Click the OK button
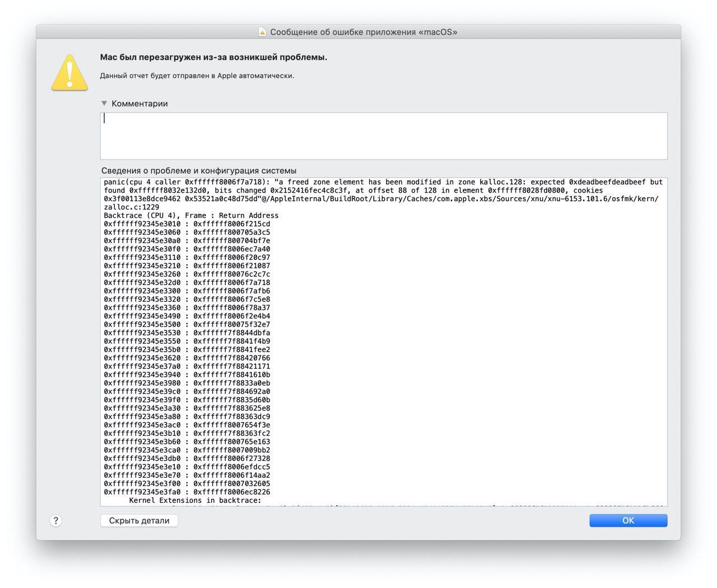Screen dimensions: 717x588 tap(628, 520)
